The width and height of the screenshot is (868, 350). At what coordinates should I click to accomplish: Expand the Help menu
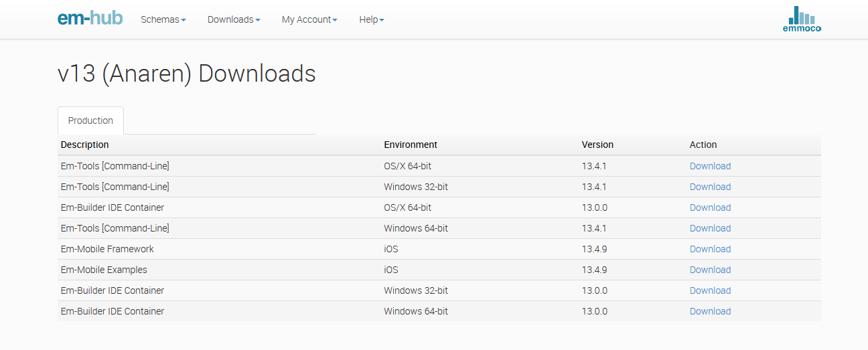(372, 19)
